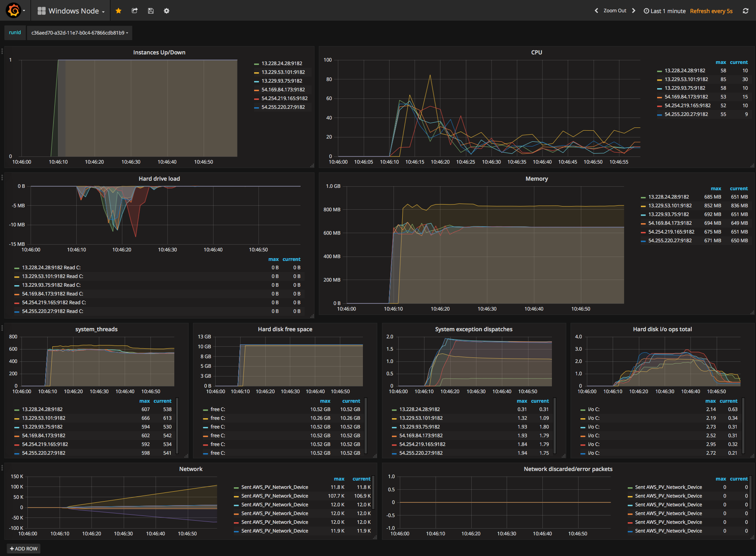
Task: Toggle 54.254.219.165:9182 series in Memory legend
Action: [671, 232]
